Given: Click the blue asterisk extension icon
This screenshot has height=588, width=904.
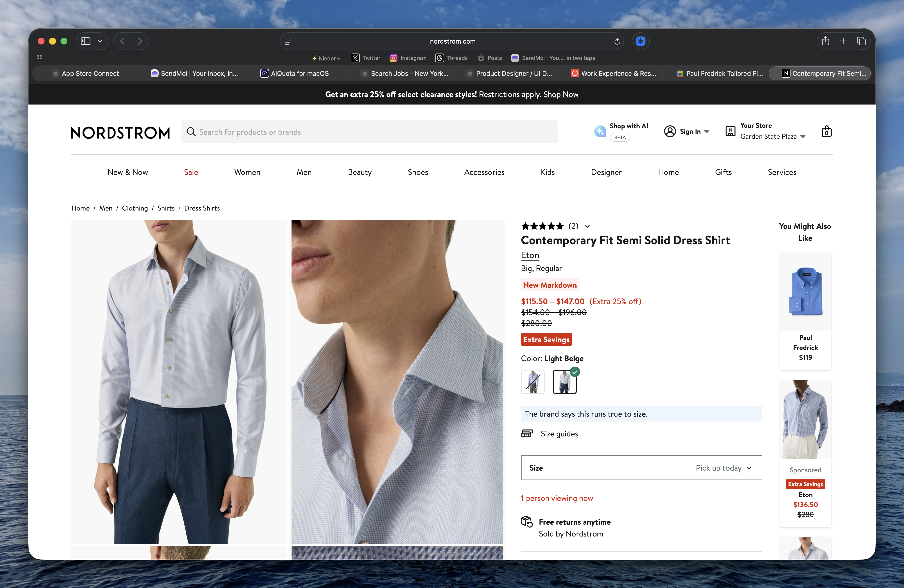Looking at the screenshot, I should (x=641, y=41).
